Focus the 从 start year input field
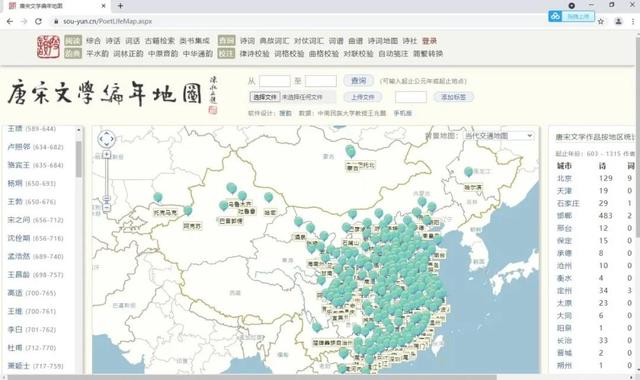This screenshot has height=380, width=640. [x=275, y=81]
